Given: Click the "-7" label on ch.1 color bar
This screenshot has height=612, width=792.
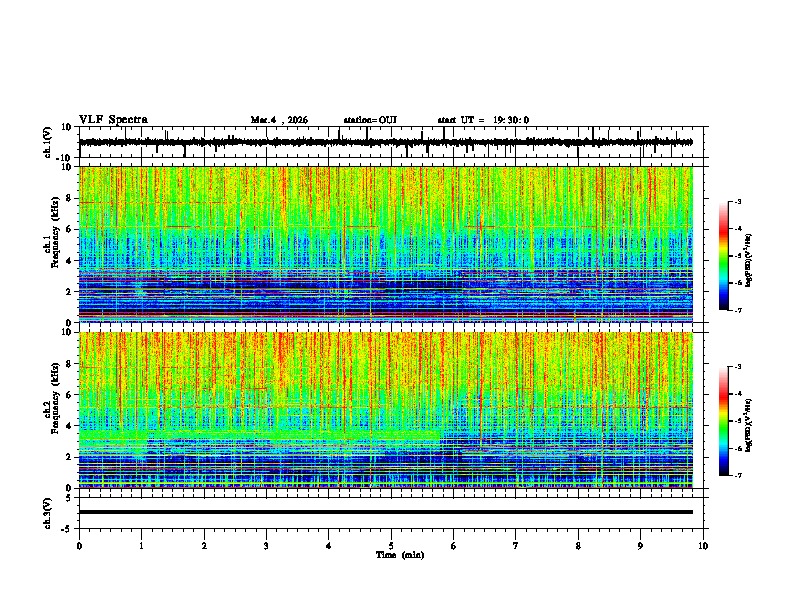Looking at the screenshot, I should point(737,310).
